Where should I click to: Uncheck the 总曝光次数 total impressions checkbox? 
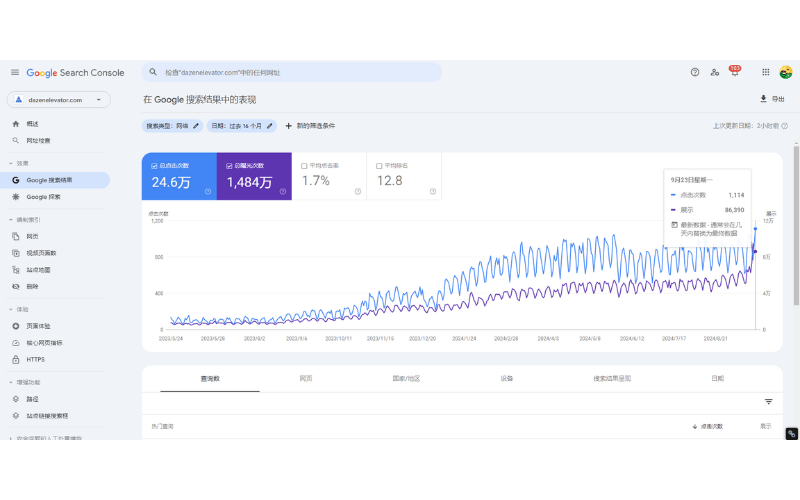pos(229,166)
